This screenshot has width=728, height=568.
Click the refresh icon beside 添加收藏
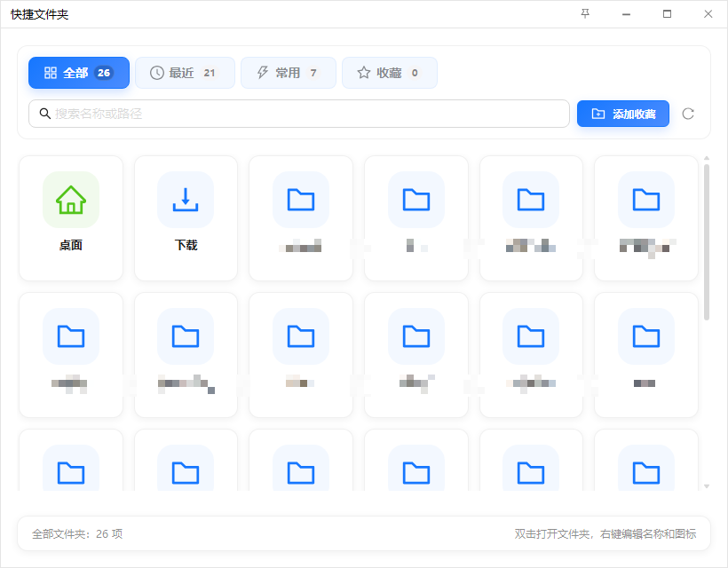tap(688, 114)
